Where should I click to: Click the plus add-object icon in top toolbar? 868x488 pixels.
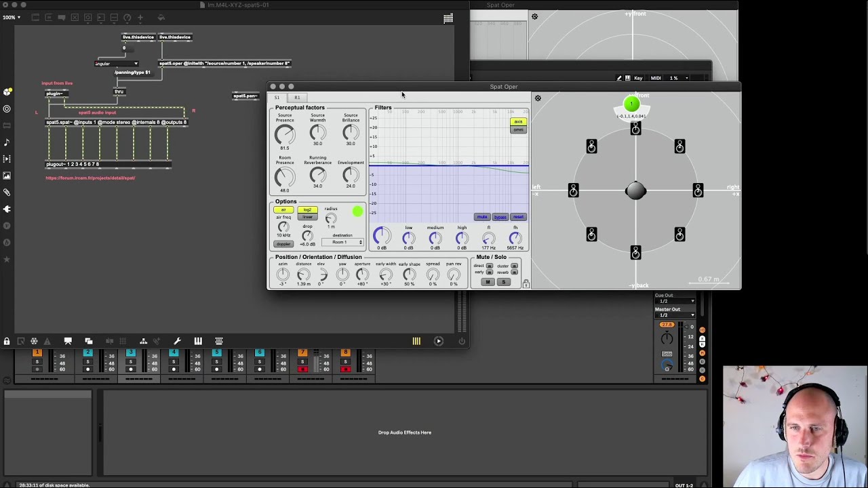pos(140,18)
